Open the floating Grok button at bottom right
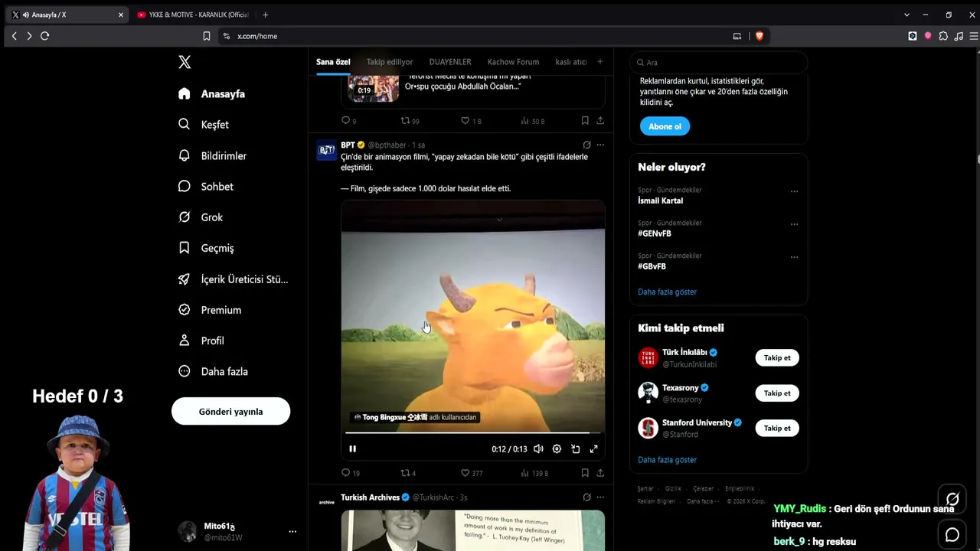 952,500
